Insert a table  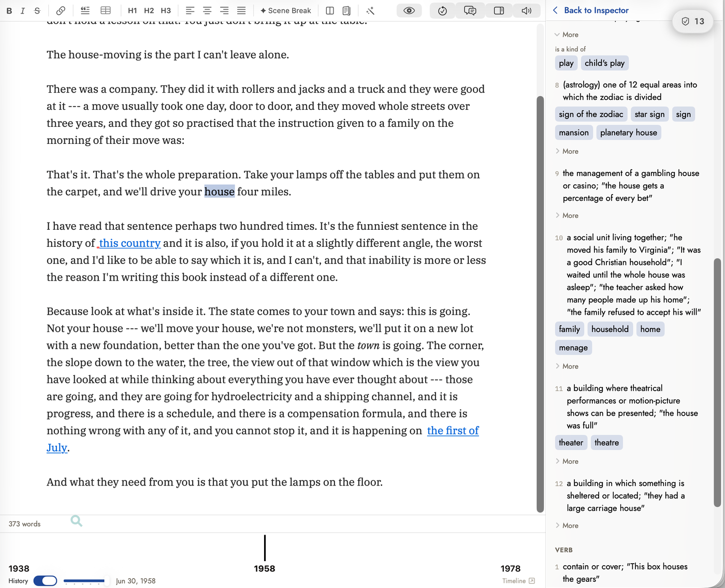pos(106,10)
